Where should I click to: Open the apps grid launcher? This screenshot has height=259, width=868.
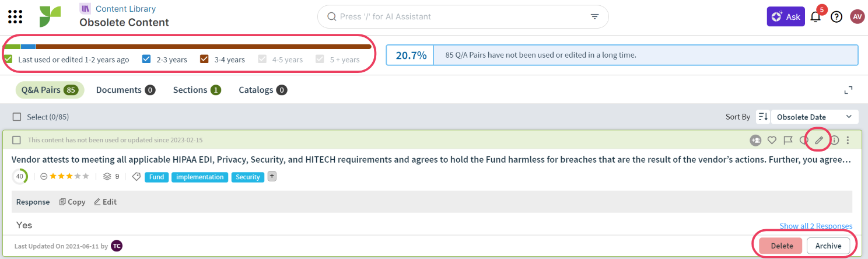click(x=15, y=17)
